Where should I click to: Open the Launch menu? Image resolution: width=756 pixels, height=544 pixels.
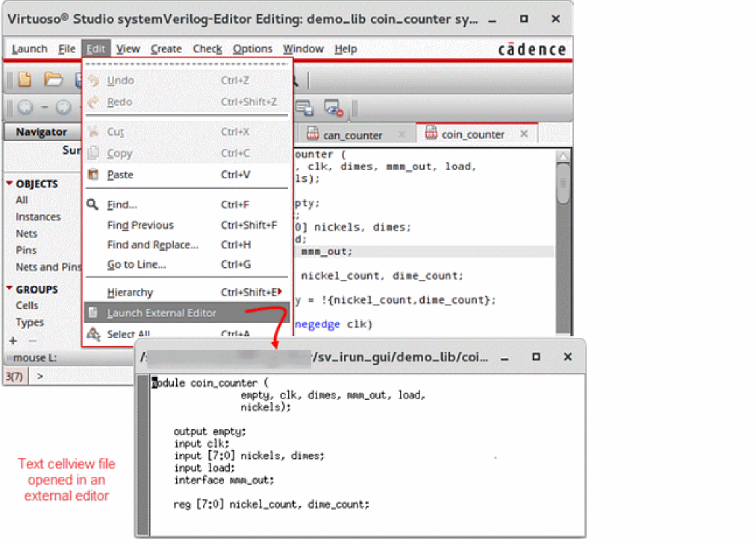(x=29, y=49)
